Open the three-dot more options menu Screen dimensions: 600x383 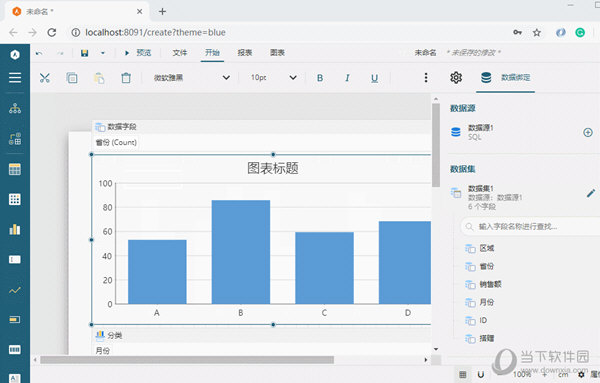(x=426, y=78)
